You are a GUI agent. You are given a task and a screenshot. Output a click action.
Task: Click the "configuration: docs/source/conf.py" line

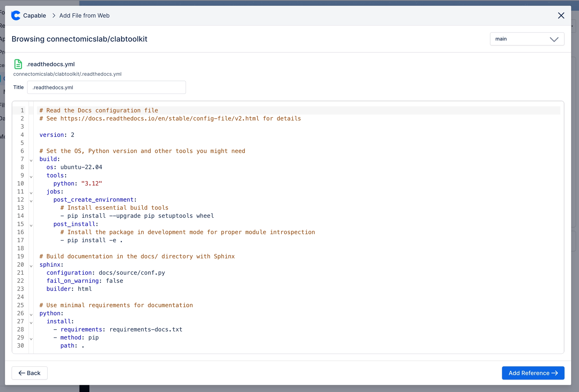point(106,273)
